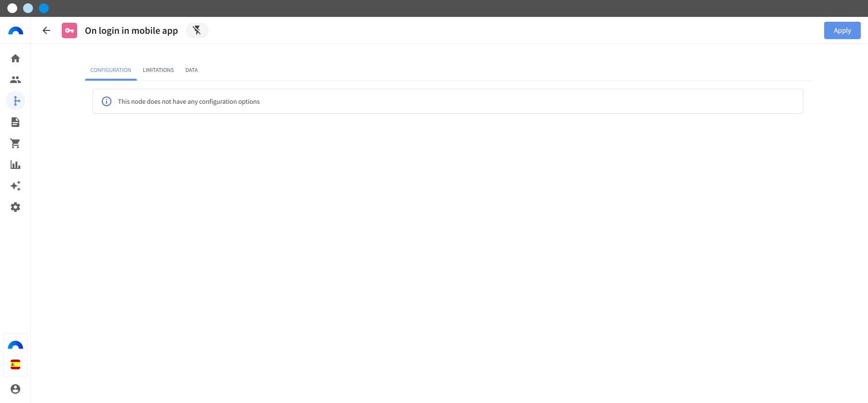Change language via the Spanish flag
Image resolution: width=868 pixels, height=403 pixels.
tap(15, 364)
